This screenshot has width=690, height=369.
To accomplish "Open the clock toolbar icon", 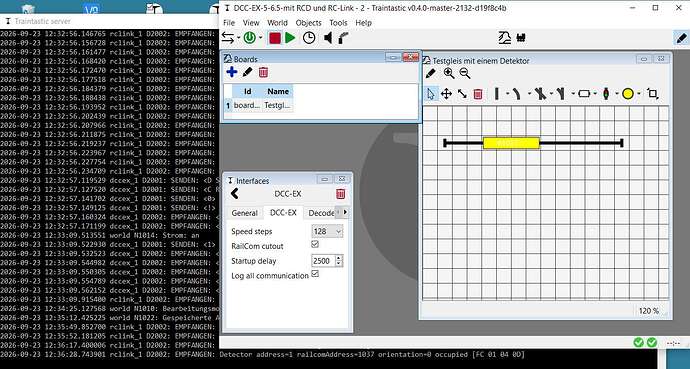I will pyautogui.click(x=309, y=38).
